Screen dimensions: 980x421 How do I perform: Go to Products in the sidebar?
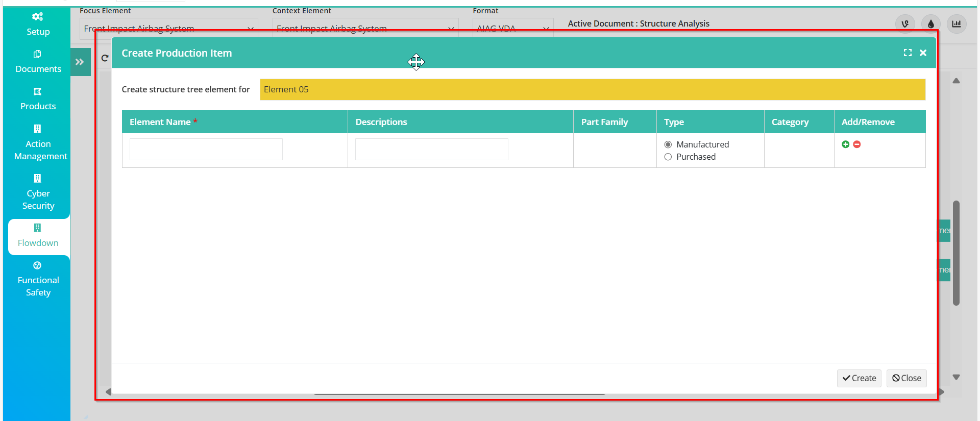tap(38, 98)
